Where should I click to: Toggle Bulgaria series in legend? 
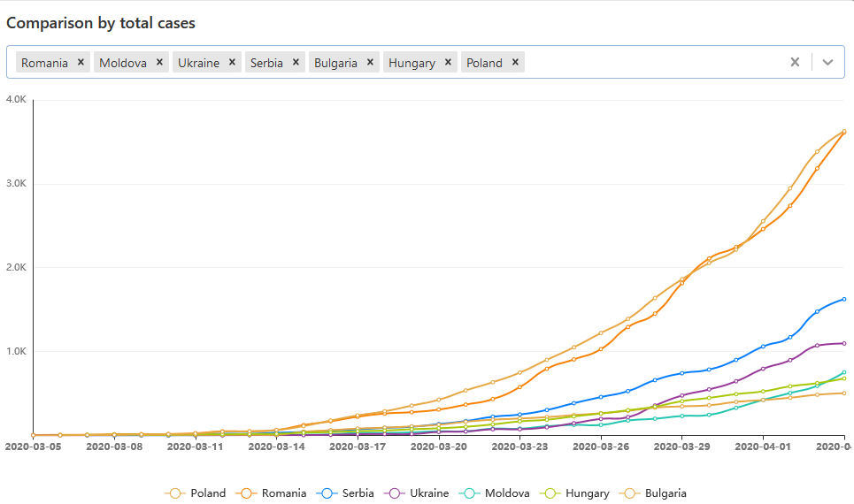[655, 493]
